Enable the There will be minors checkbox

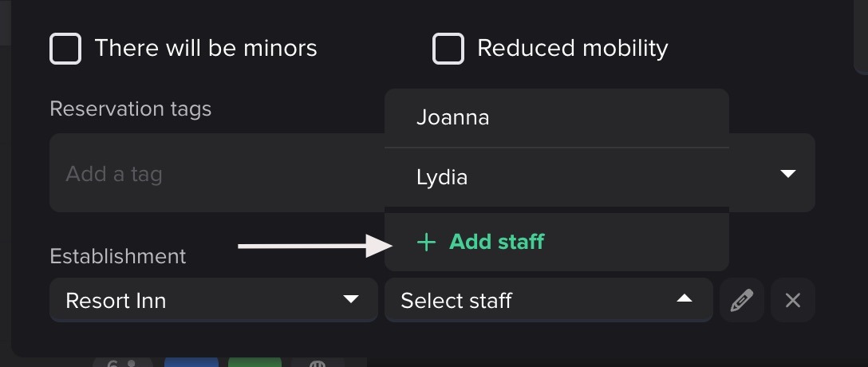coord(65,49)
